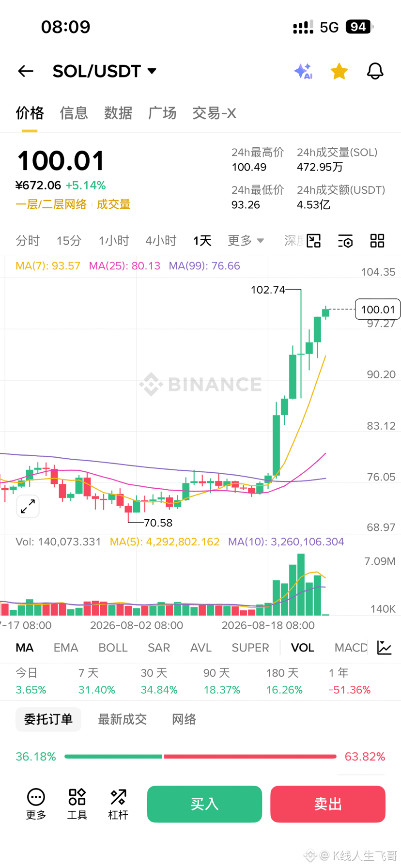Switch to the 网络 tab

click(x=184, y=719)
